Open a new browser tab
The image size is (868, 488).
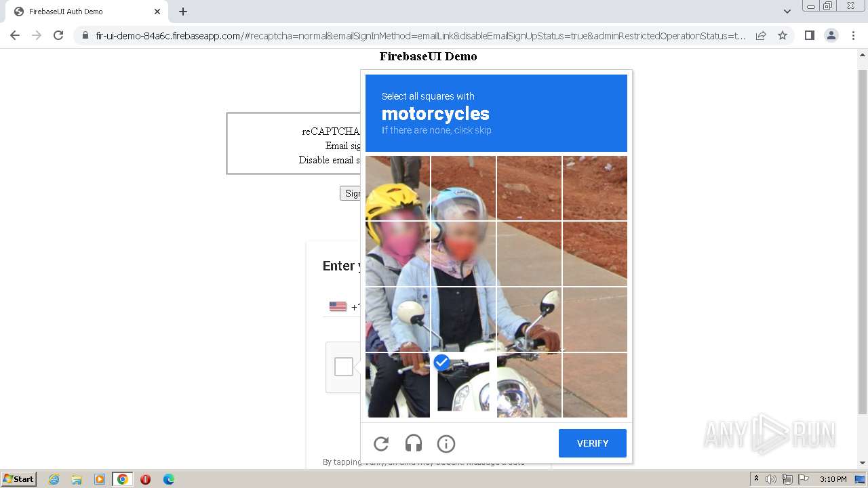[183, 12]
